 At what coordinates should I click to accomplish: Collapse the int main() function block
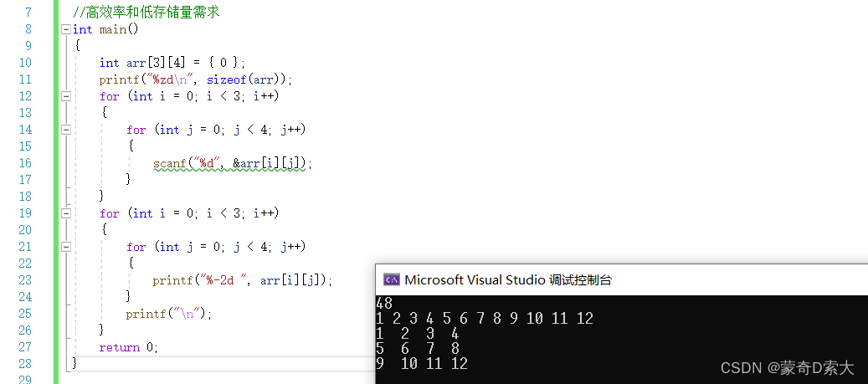point(66,29)
